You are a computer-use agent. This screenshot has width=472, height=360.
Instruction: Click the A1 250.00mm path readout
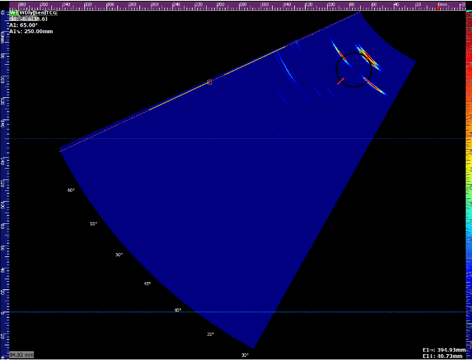(31, 31)
